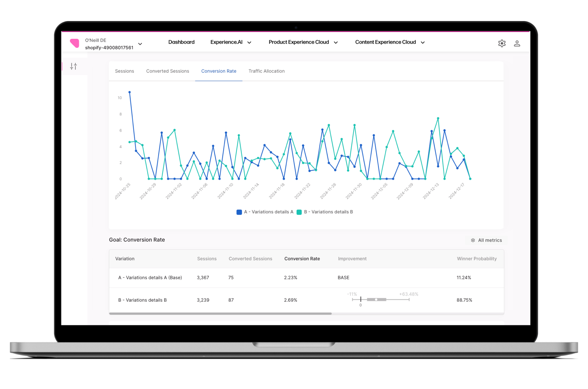Click the All metrics gear icon
The width and height of the screenshot is (588, 389).
coord(473,240)
